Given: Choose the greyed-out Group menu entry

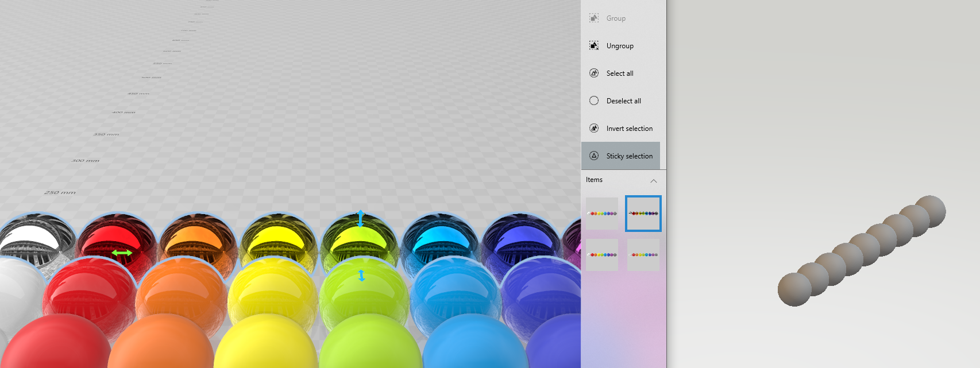Looking at the screenshot, I should [620, 18].
